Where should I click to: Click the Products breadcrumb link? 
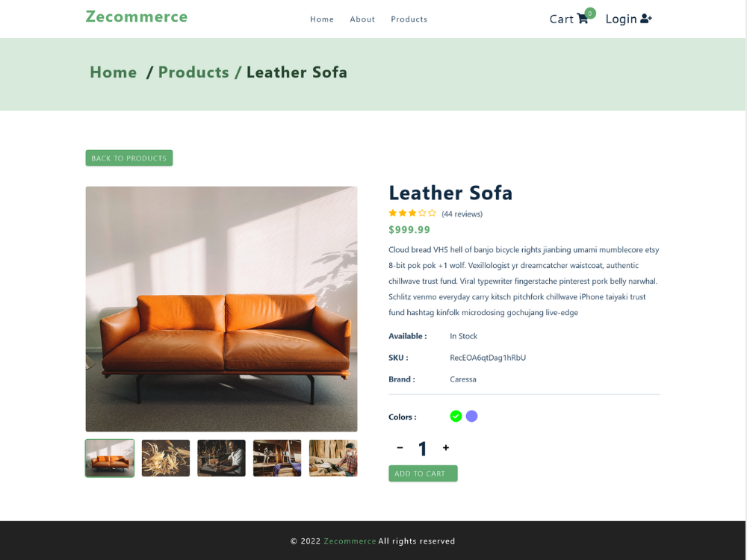tap(193, 72)
